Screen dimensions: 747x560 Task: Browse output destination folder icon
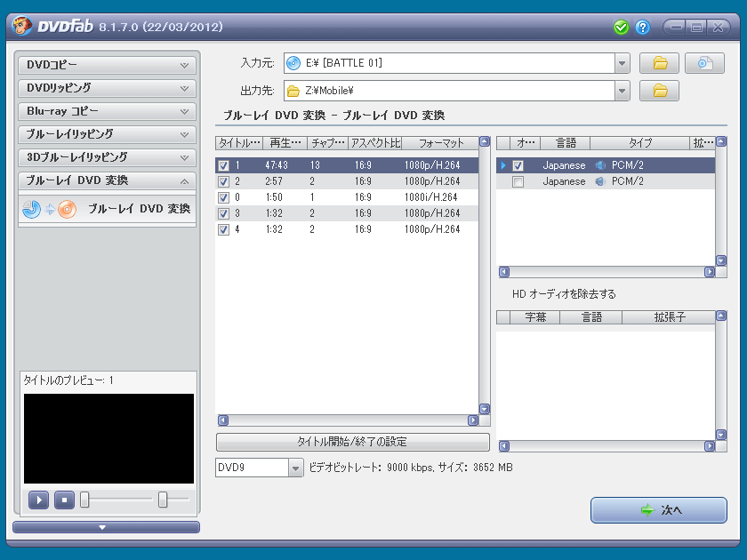(659, 91)
